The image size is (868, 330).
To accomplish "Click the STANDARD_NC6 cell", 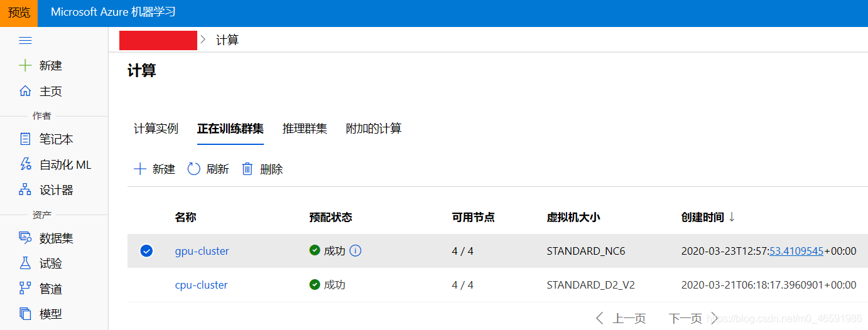I will click(586, 251).
